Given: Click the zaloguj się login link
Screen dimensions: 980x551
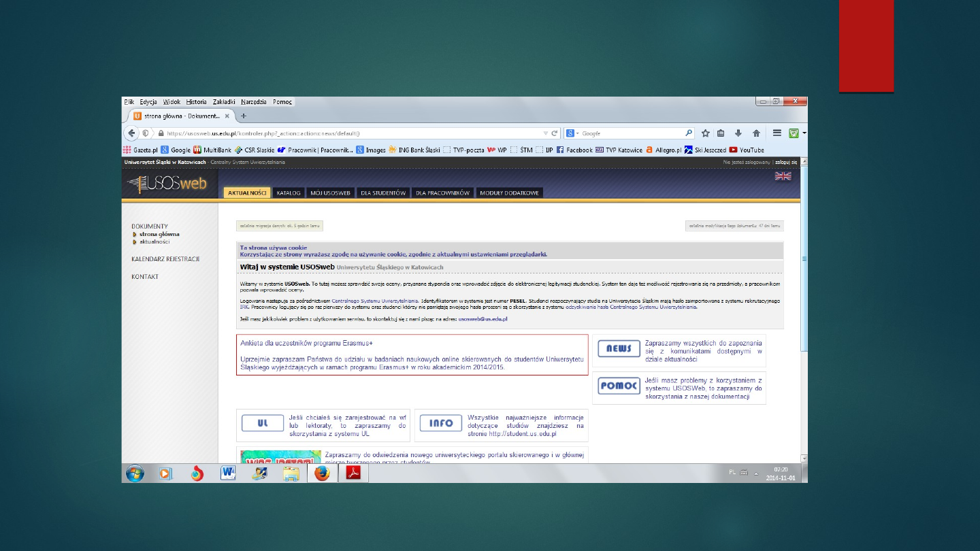Looking at the screenshot, I should pyautogui.click(x=785, y=163).
